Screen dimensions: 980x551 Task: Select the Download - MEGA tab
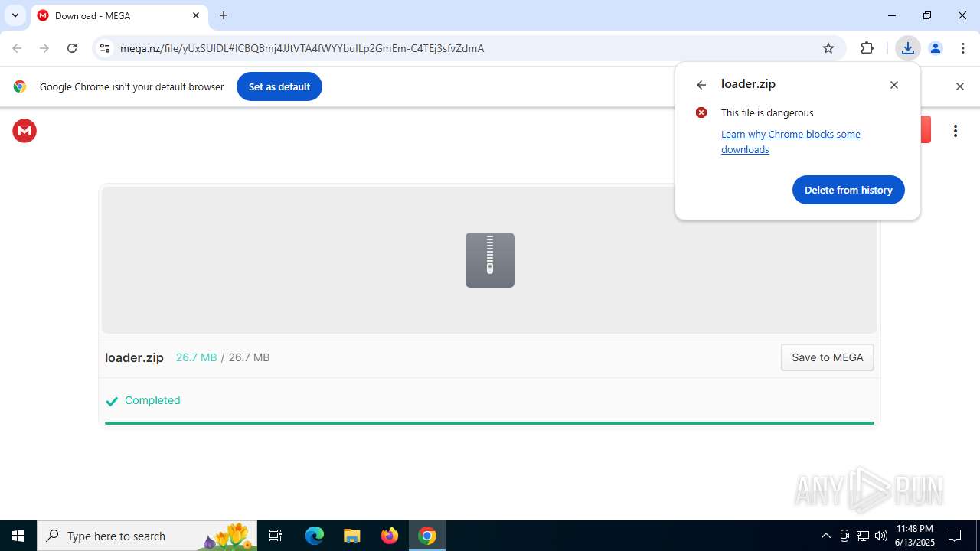pyautogui.click(x=119, y=15)
